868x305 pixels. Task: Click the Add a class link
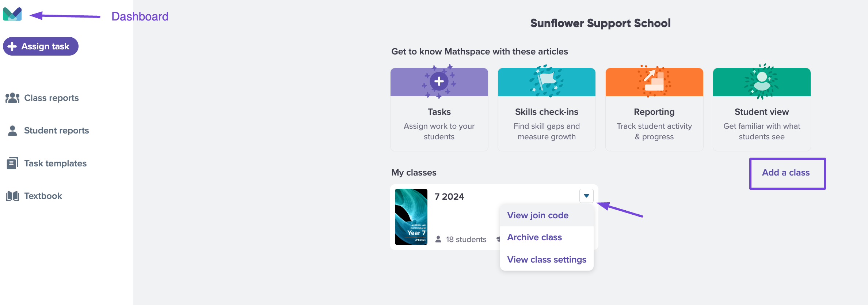tap(786, 173)
